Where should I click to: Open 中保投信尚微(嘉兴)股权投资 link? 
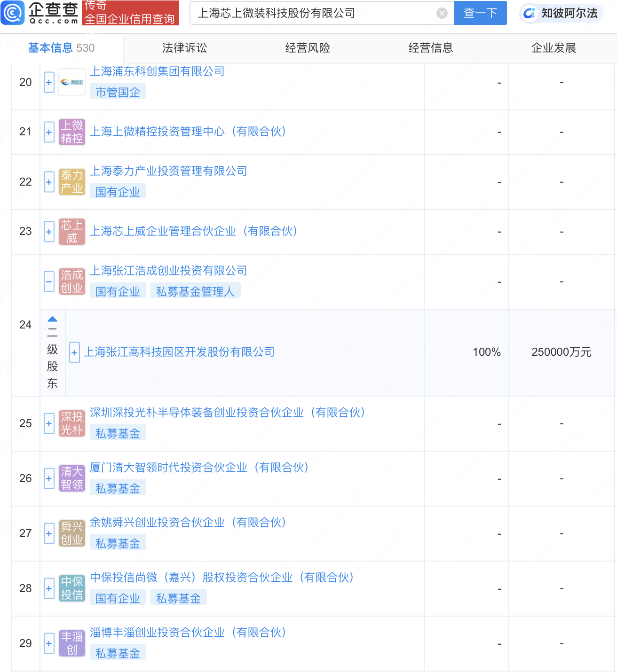(x=222, y=578)
